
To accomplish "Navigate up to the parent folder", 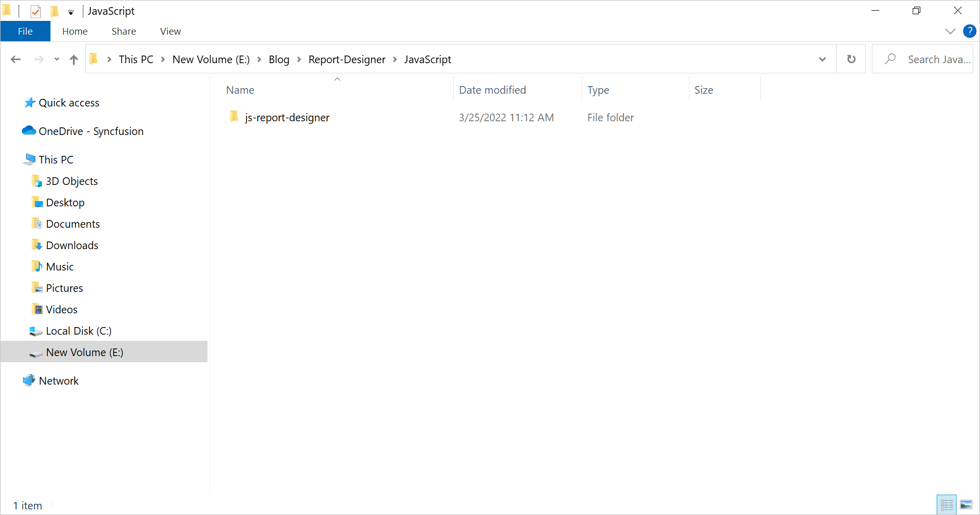I will click(73, 59).
